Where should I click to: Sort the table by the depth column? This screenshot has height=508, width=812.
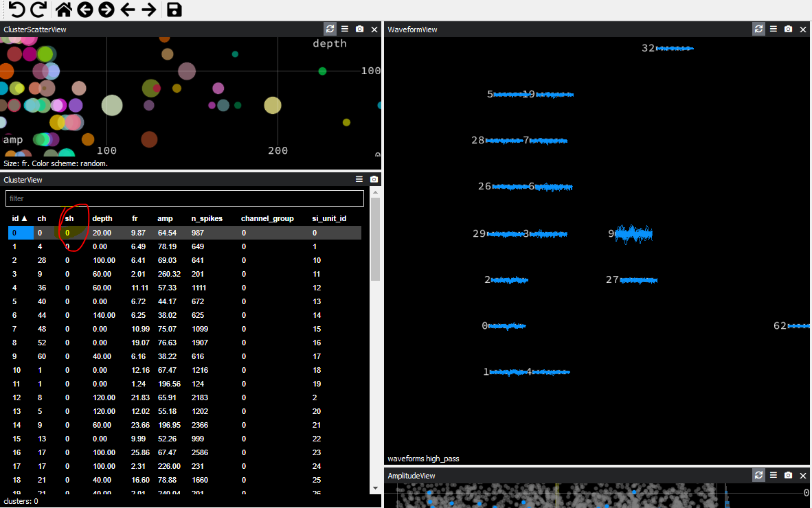click(x=102, y=218)
